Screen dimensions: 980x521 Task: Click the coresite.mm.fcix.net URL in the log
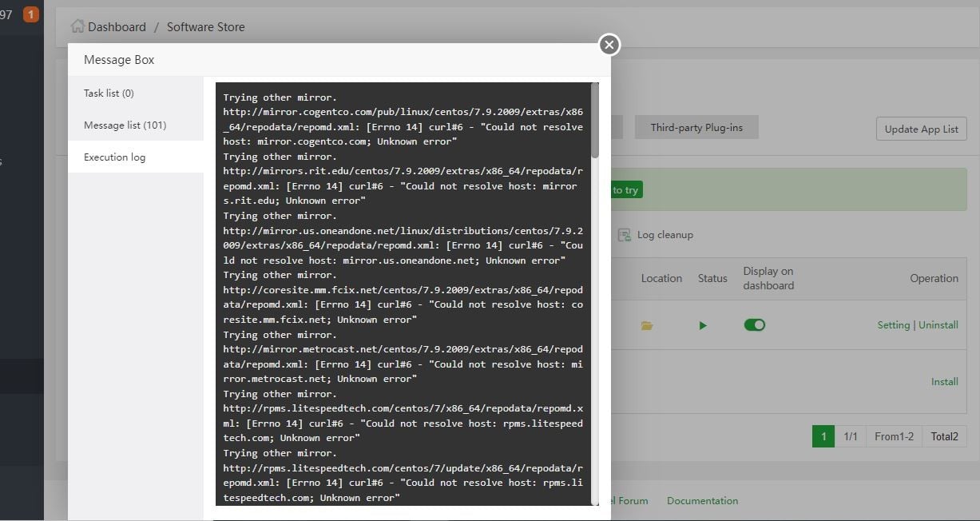(x=403, y=297)
